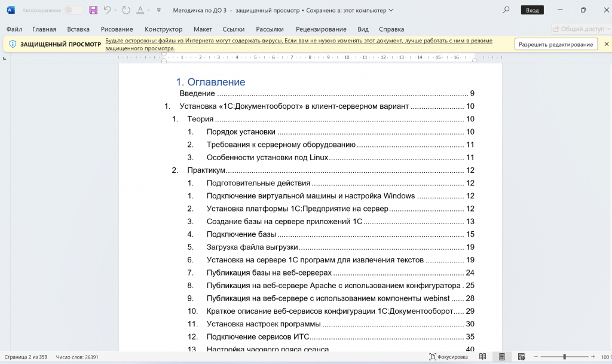Open the Рисование tab
The image size is (612, 364).
[117, 29]
